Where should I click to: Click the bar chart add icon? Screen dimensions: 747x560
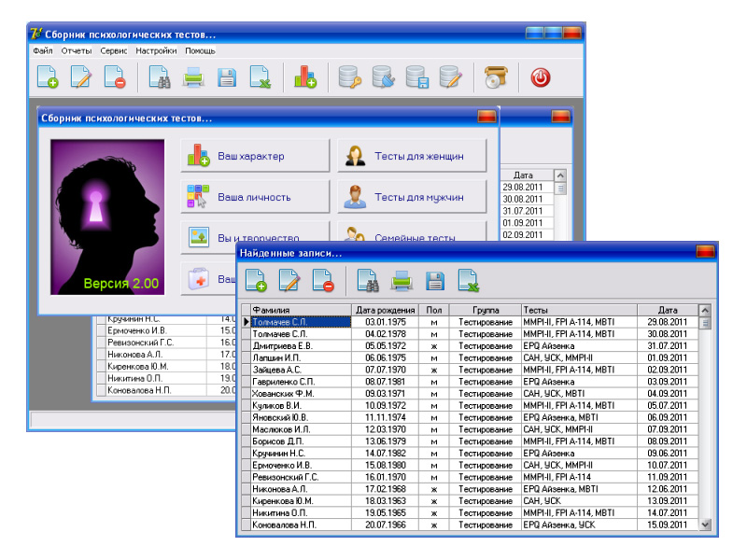(x=304, y=78)
